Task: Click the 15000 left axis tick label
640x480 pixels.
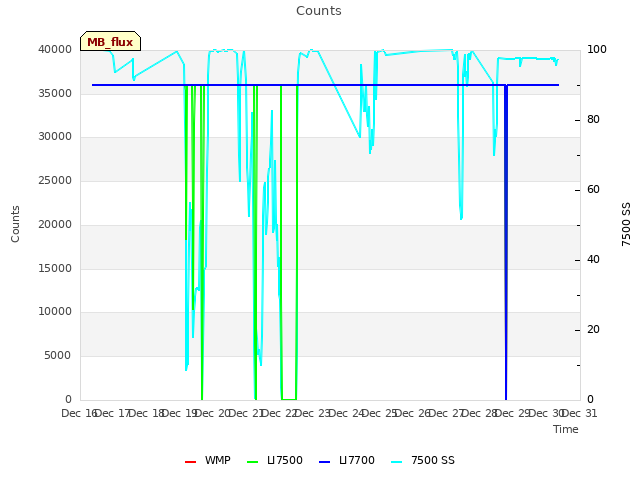Action: [x=55, y=269]
